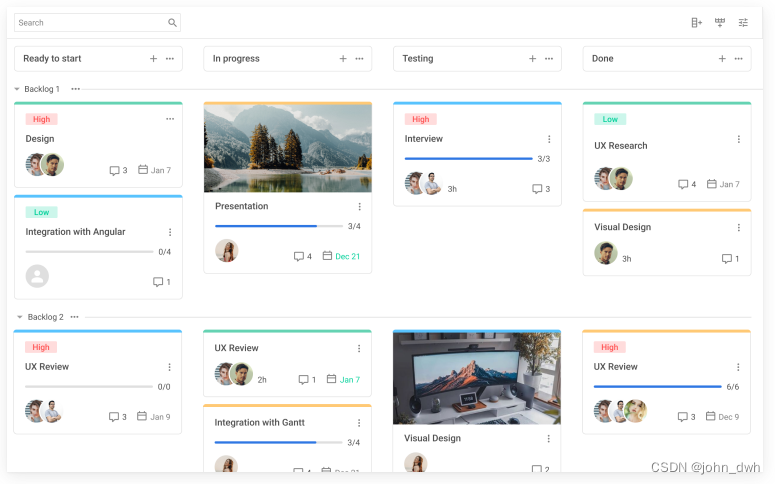
Task: Click the search magnifier icon
Action: tap(172, 23)
